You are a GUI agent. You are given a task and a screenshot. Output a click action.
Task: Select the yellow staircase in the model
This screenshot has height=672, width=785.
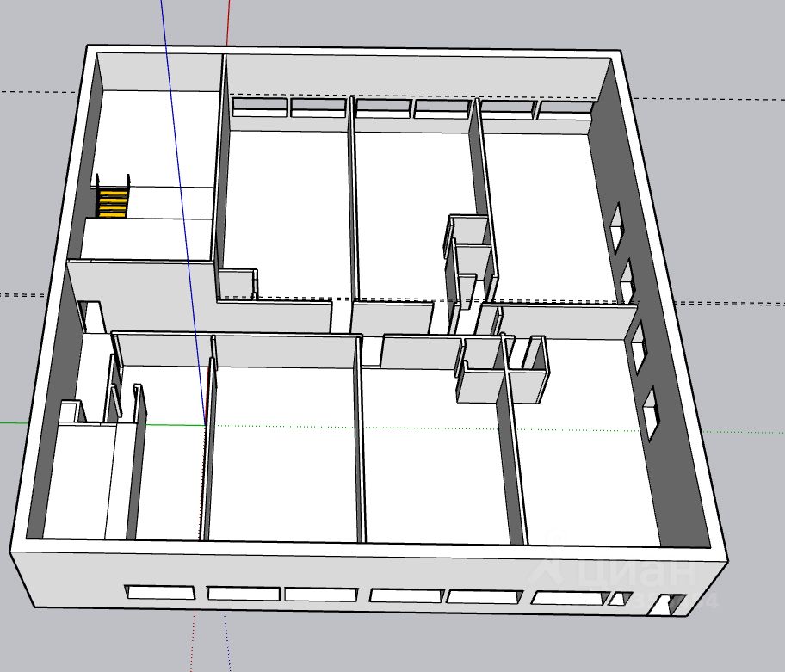point(113,202)
